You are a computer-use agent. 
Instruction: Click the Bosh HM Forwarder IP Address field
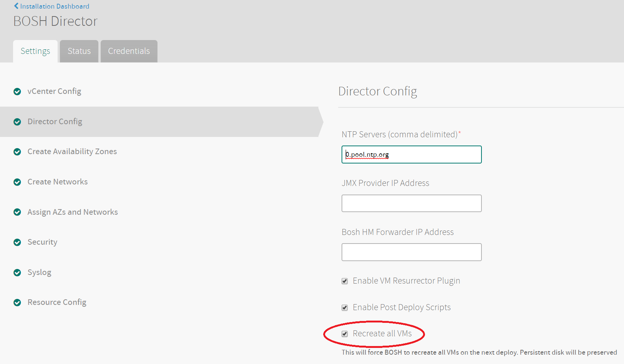[412, 252]
